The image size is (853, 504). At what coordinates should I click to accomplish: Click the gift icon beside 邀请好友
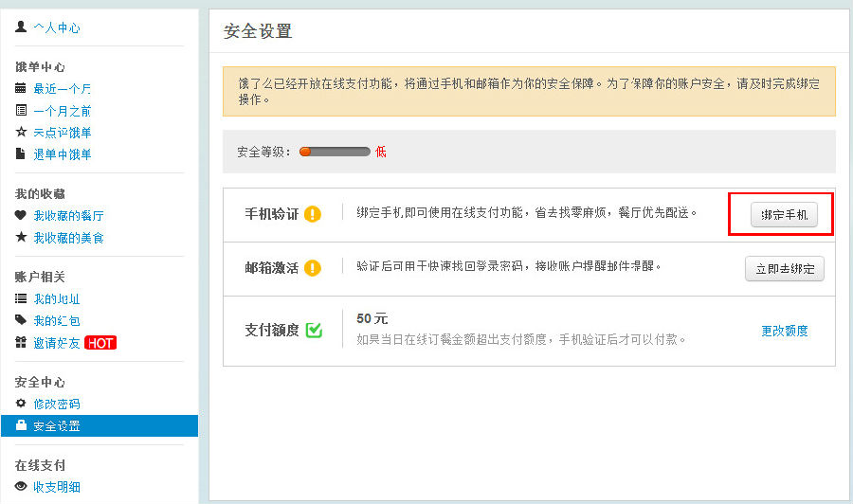point(21,342)
